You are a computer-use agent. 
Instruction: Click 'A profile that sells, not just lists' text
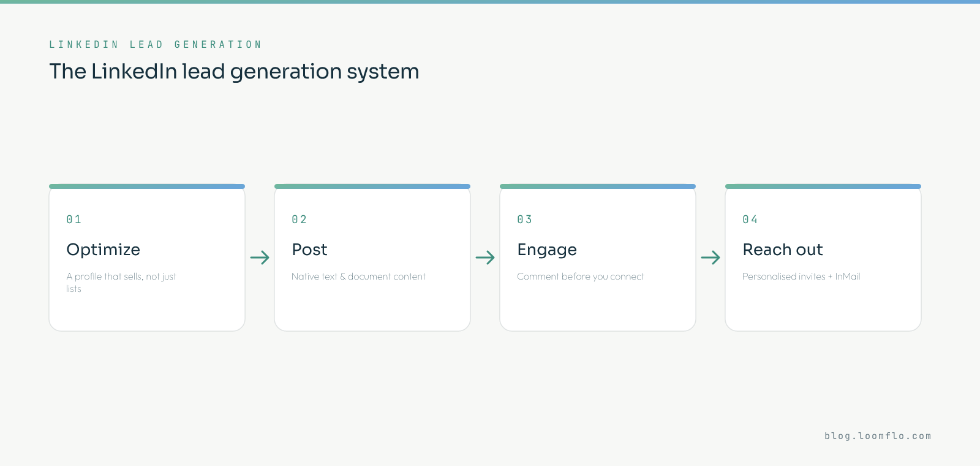coord(121,283)
